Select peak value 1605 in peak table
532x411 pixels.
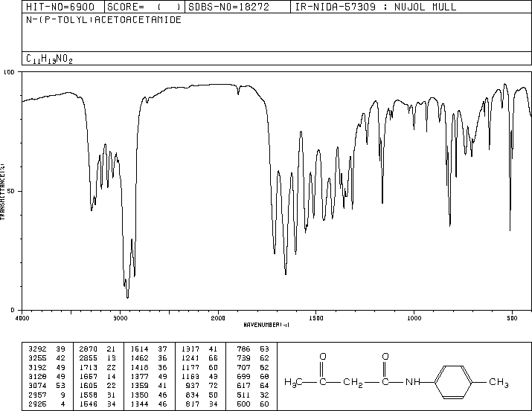[89, 386]
